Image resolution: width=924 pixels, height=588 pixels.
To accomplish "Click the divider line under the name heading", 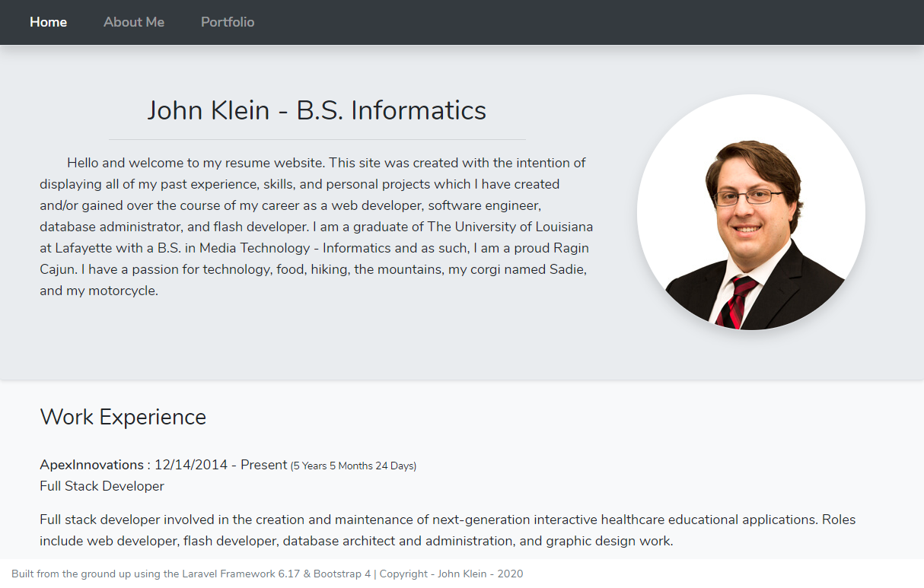I will 317,140.
